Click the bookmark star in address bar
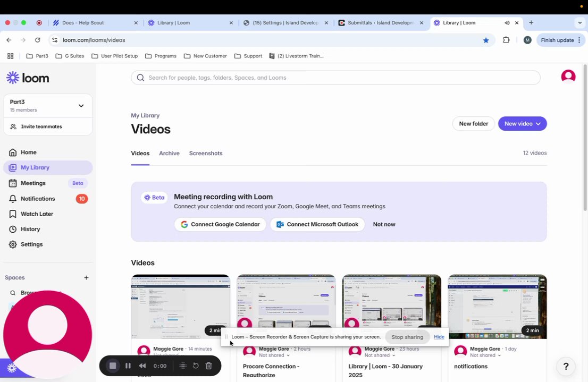The width and height of the screenshot is (588, 382). [486, 40]
